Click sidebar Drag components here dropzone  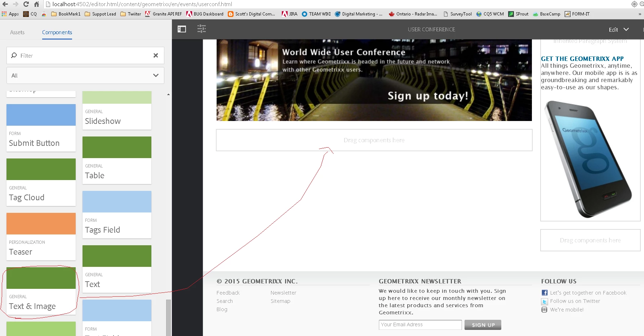[x=590, y=240]
